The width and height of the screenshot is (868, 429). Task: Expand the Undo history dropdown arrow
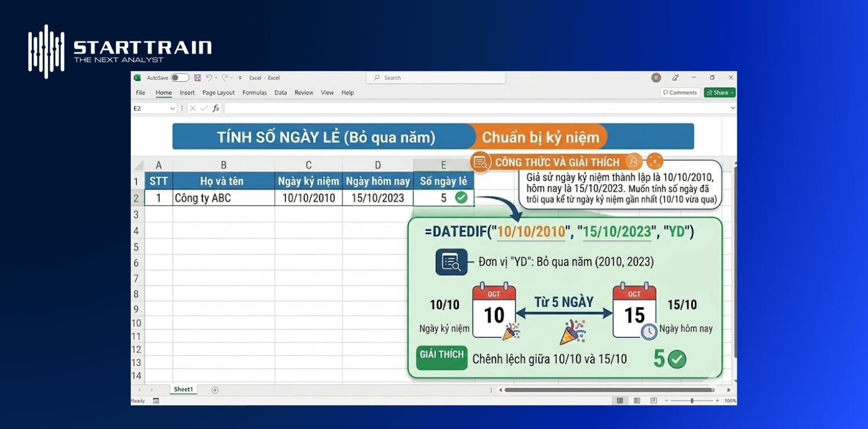pos(216,78)
